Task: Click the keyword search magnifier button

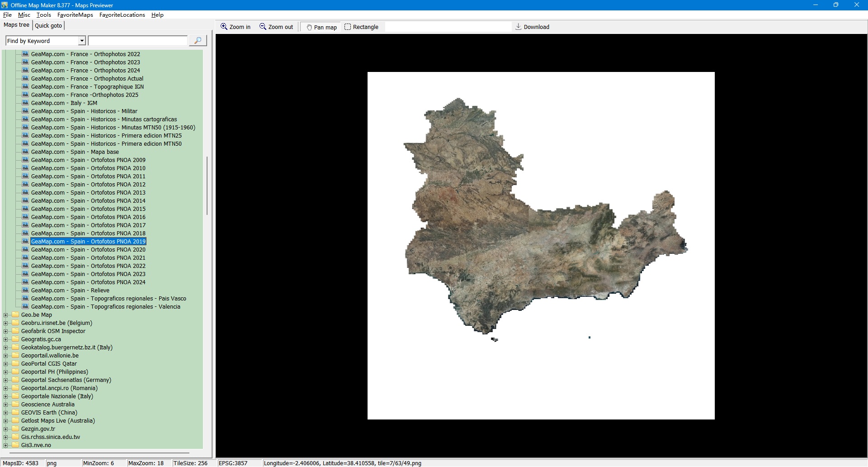Action: [198, 41]
